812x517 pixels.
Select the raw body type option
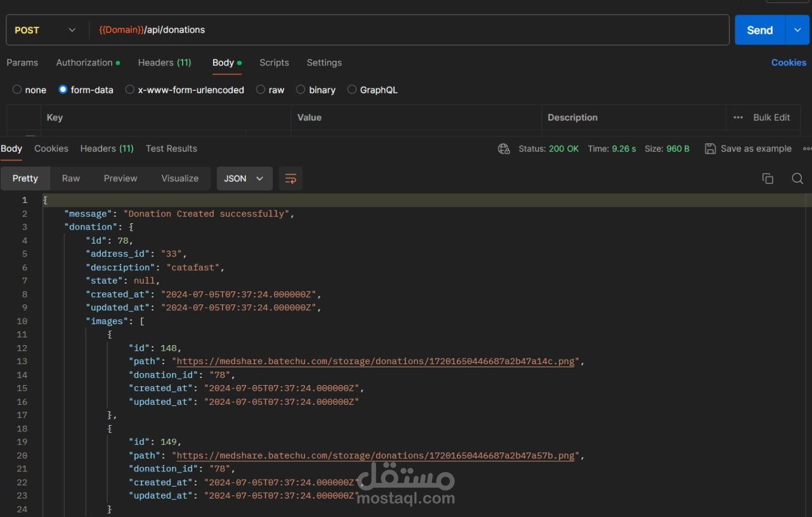(261, 90)
